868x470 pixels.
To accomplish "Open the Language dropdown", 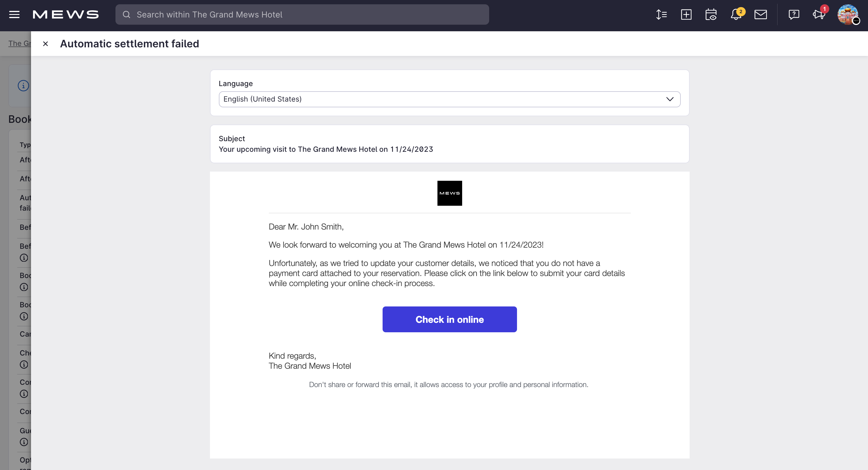I will (450, 99).
